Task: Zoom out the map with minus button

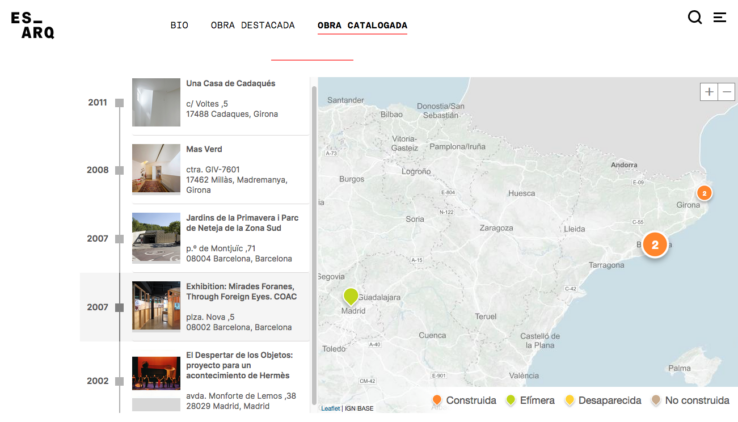Action: tap(727, 91)
